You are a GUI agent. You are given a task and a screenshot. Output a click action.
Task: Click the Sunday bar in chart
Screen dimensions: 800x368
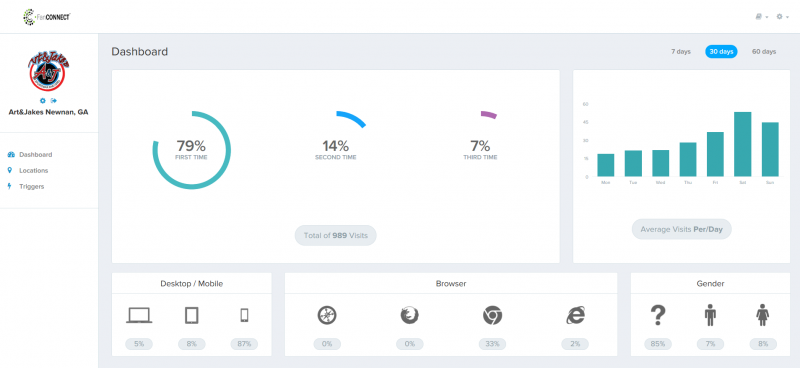coord(770,150)
